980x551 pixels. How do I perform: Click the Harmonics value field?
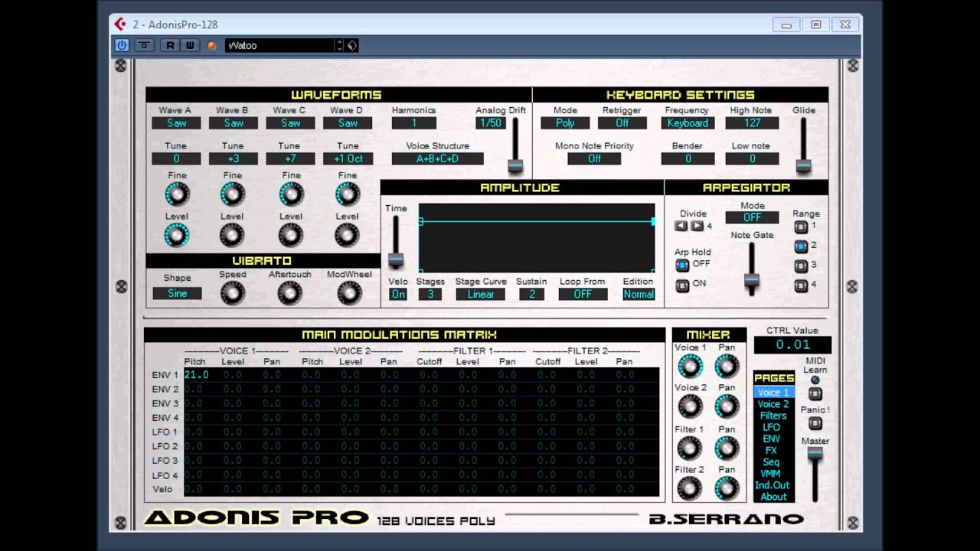coord(413,122)
